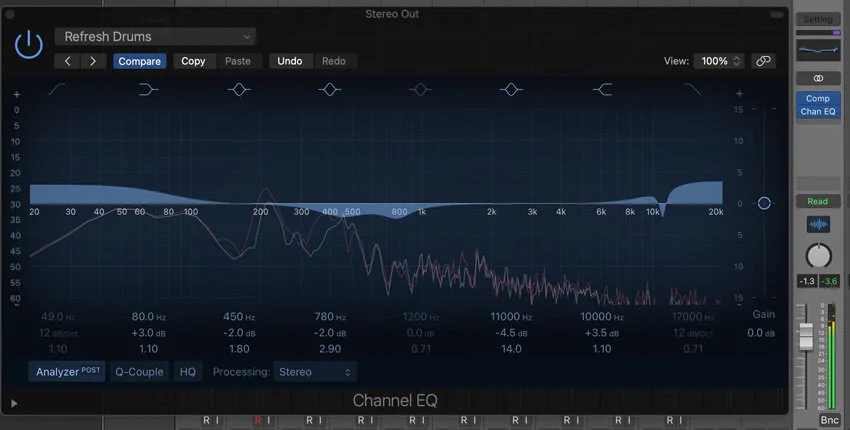Toggle the Q-Couple button
This screenshot has height=430, width=850.
(x=139, y=371)
